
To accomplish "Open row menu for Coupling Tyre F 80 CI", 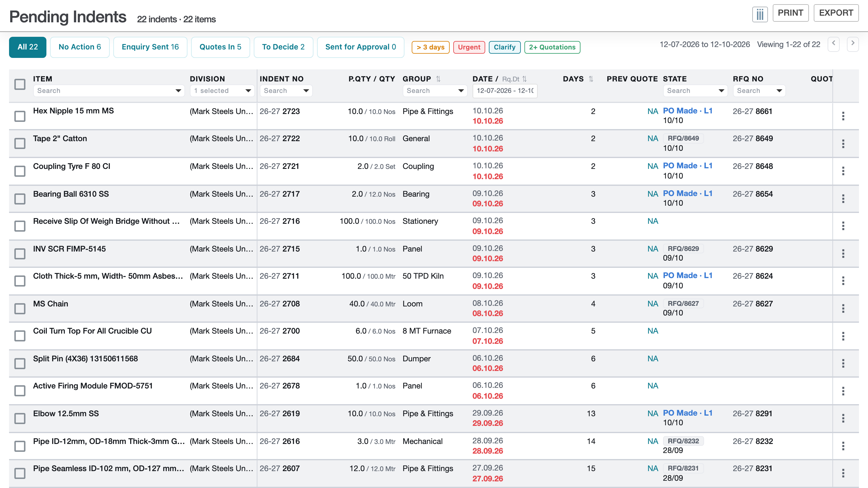I will (843, 171).
